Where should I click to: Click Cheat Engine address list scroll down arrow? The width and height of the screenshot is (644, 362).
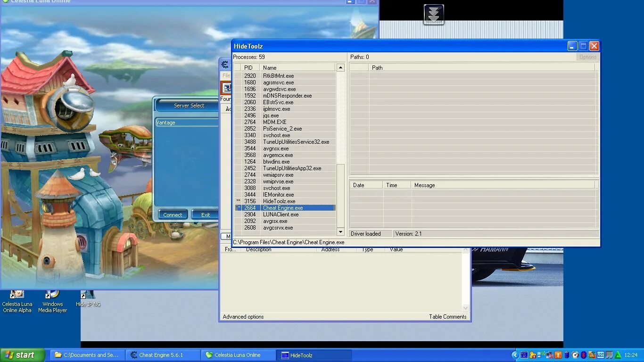pyautogui.click(x=465, y=308)
